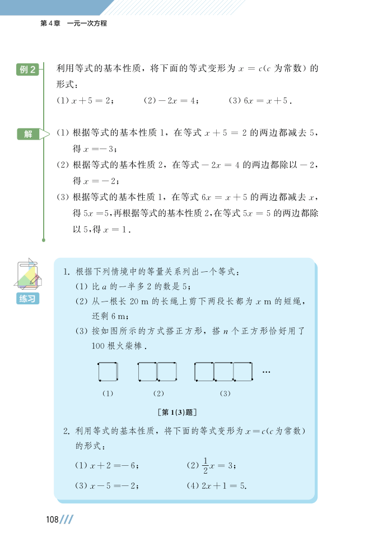Click the solution result x=−3 line
392x551 pixels.
point(95,149)
